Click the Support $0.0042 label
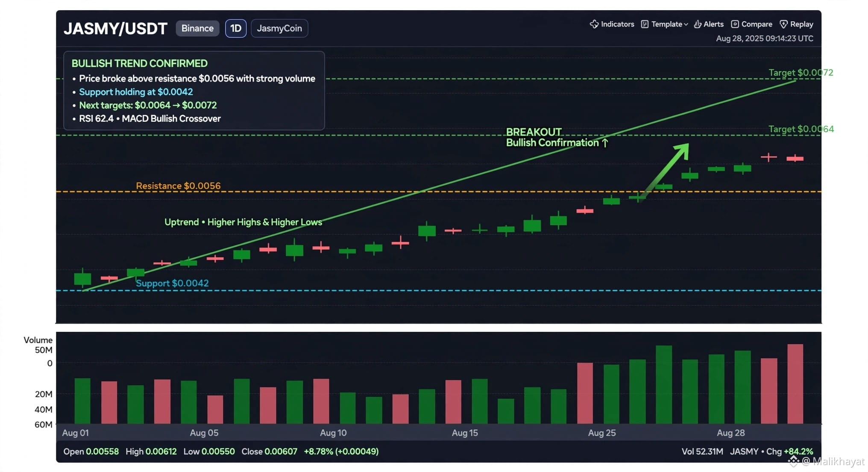Image resolution: width=868 pixels, height=472 pixels. [x=172, y=283]
